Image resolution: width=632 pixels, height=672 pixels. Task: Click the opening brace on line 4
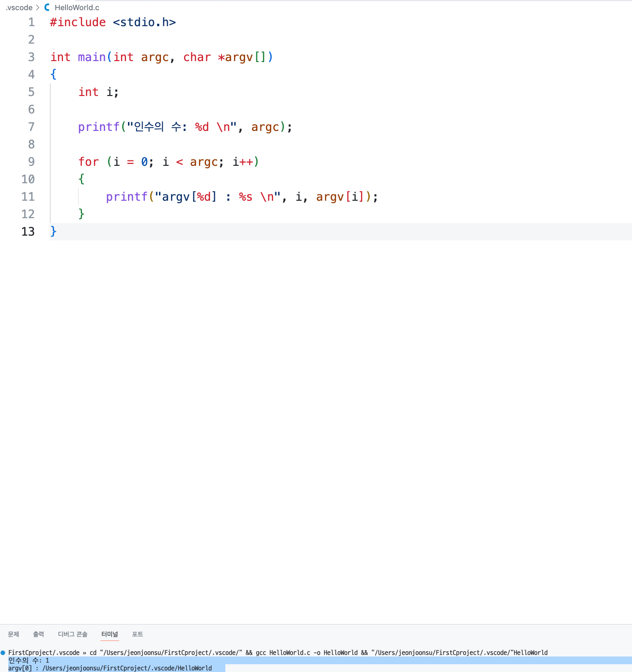point(53,74)
